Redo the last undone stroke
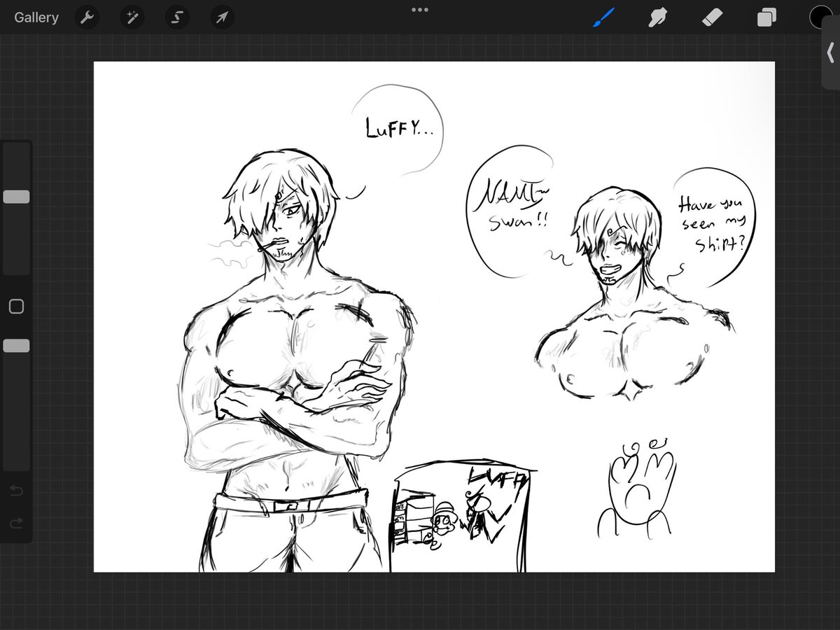This screenshot has height=630, width=840. (x=16, y=523)
